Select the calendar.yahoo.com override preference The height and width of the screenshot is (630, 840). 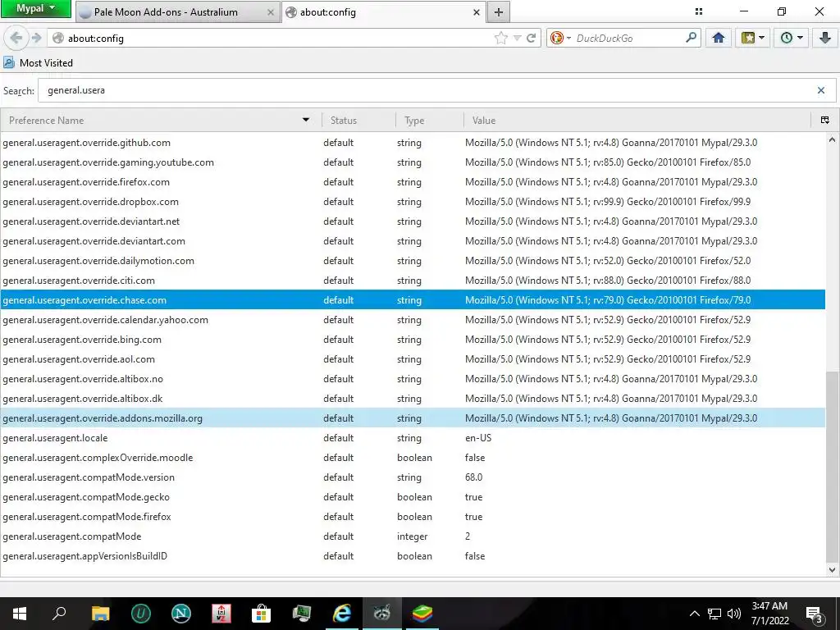413,320
